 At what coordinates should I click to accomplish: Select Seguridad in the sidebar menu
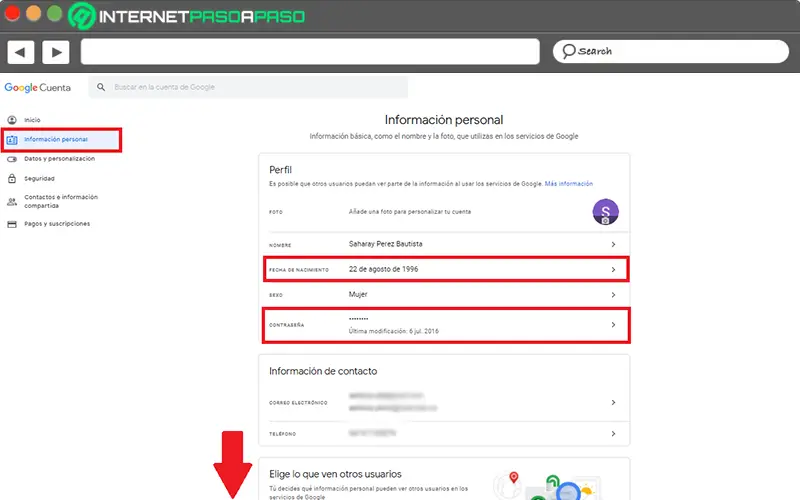[x=40, y=179]
